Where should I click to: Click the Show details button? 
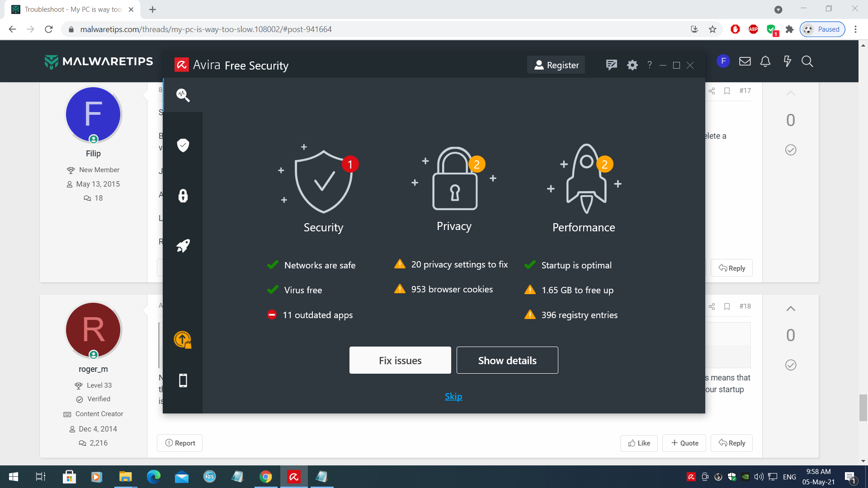(x=507, y=360)
